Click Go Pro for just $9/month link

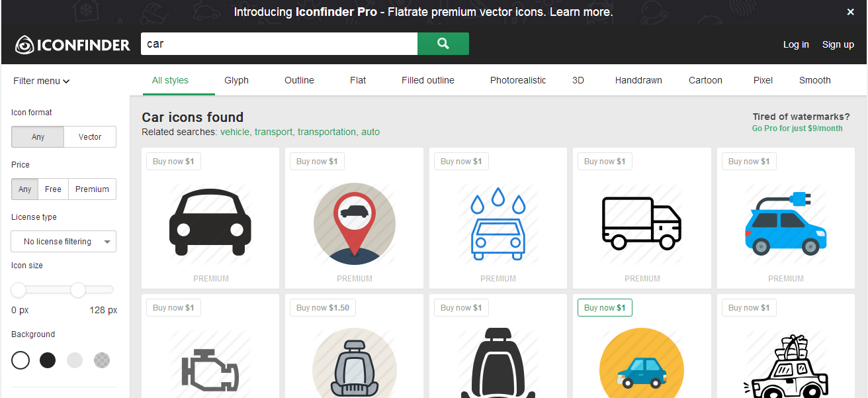pos(797,128)
